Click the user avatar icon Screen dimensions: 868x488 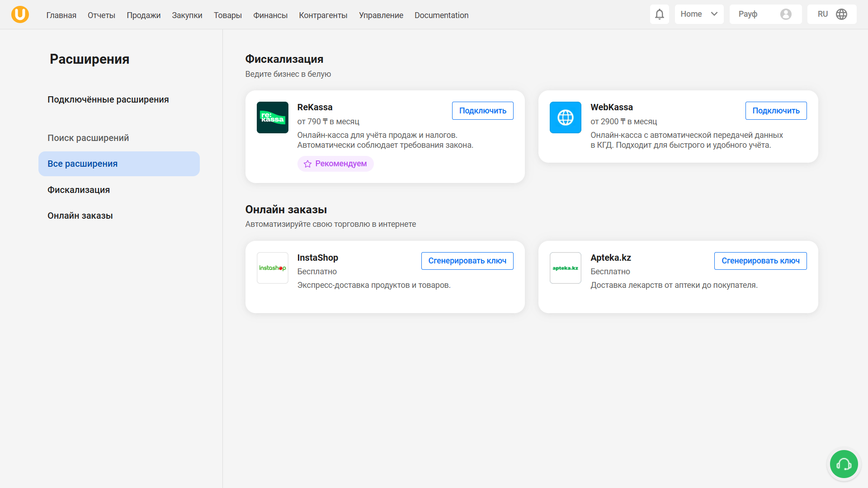point(786,14)
